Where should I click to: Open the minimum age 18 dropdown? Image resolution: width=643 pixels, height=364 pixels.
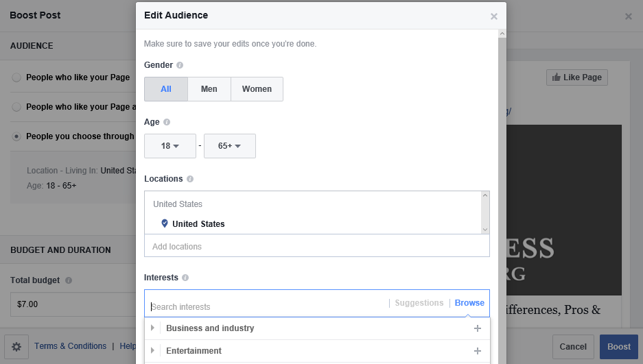click(x=170, y=146)
